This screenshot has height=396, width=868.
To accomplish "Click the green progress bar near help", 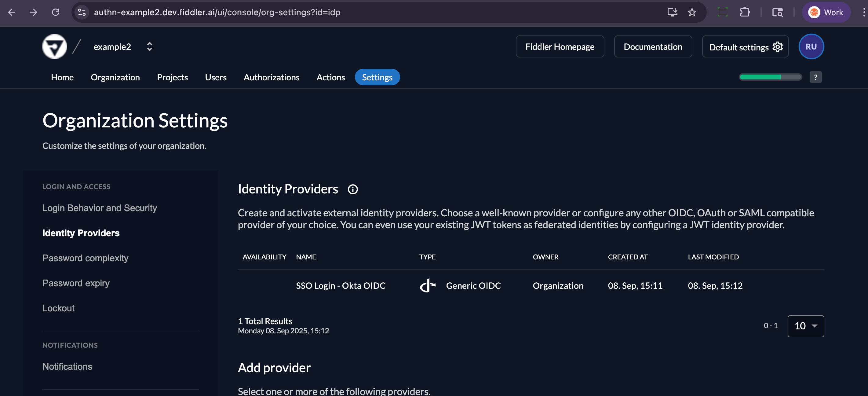I will (770, 77).
